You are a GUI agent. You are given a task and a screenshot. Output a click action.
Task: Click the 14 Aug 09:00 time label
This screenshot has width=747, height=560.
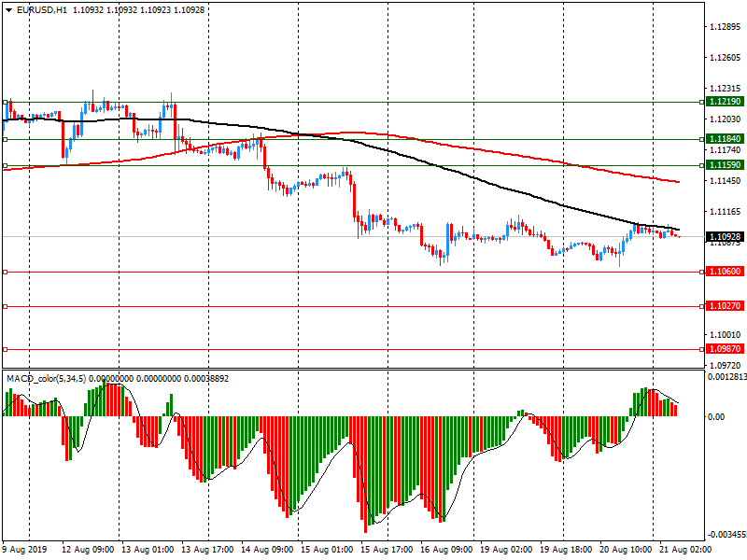tap(267, 550)
